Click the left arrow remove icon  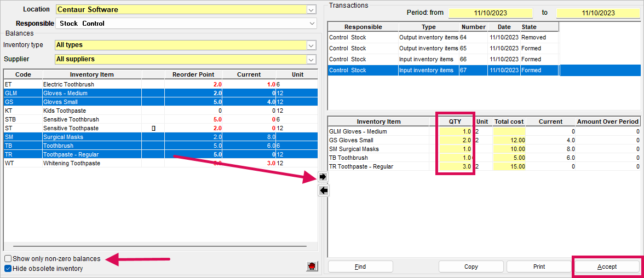point(323,190)
